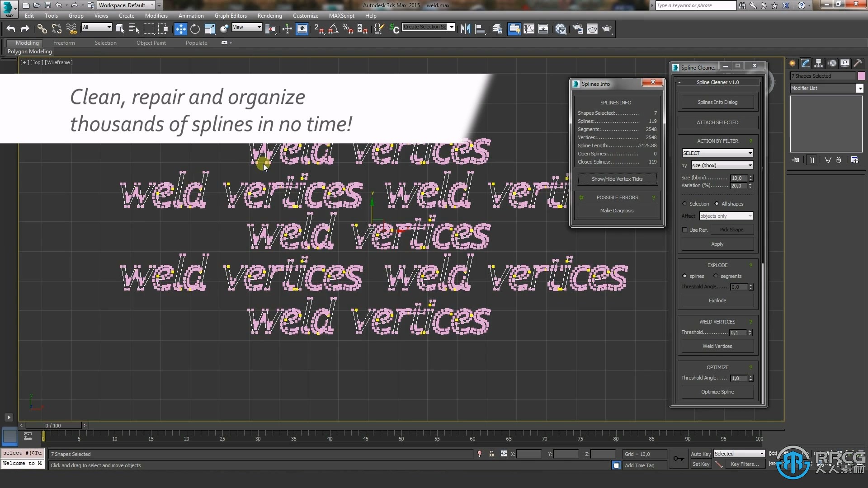
Task: Expand the Action By Filter dropdown
Action: pos(717,153)
